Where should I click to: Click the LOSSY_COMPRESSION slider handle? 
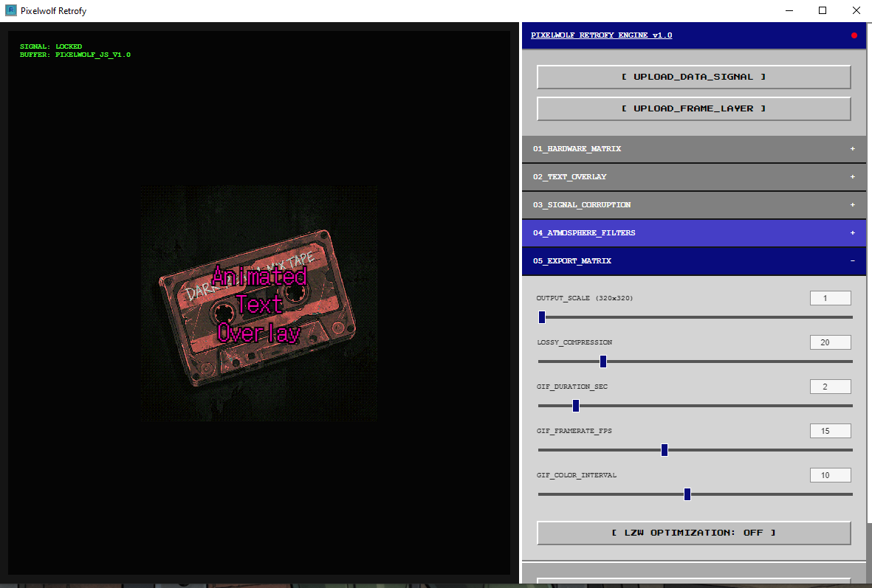pos(602,362)
